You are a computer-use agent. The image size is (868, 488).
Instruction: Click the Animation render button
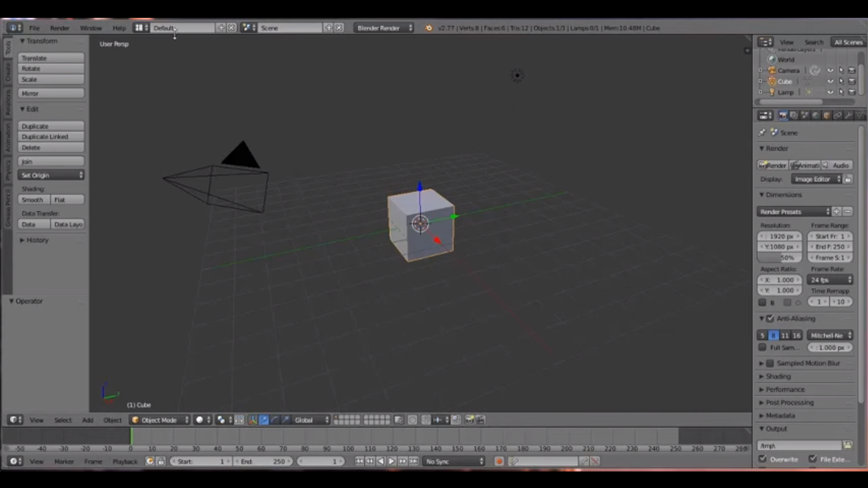(805, 165)
